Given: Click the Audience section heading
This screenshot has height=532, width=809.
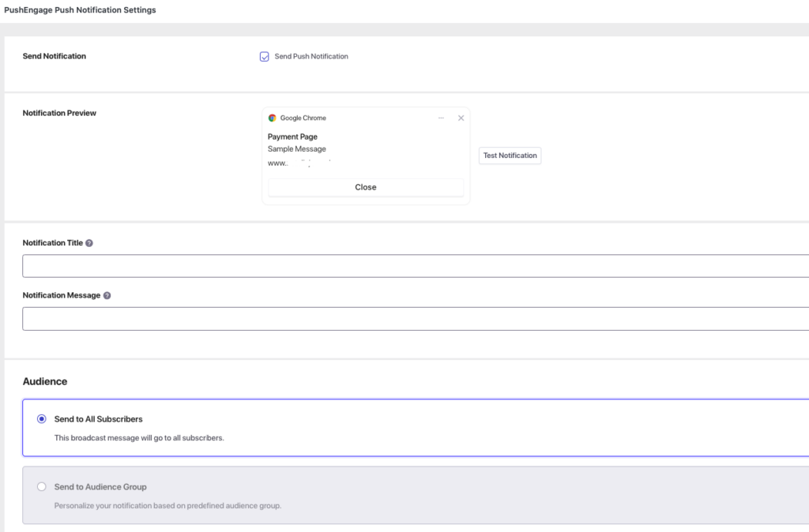Looking at the screenshot, I should 45,381.
